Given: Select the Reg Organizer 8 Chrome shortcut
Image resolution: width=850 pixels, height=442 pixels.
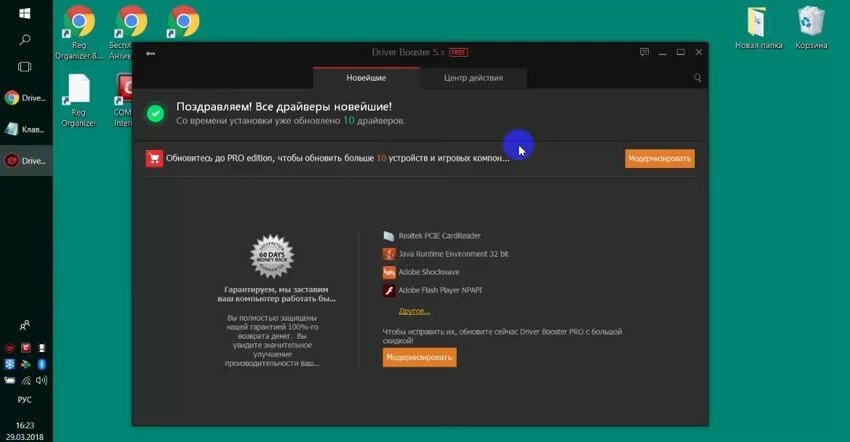Looking at the screenshot, I should (x=79, y=33).
